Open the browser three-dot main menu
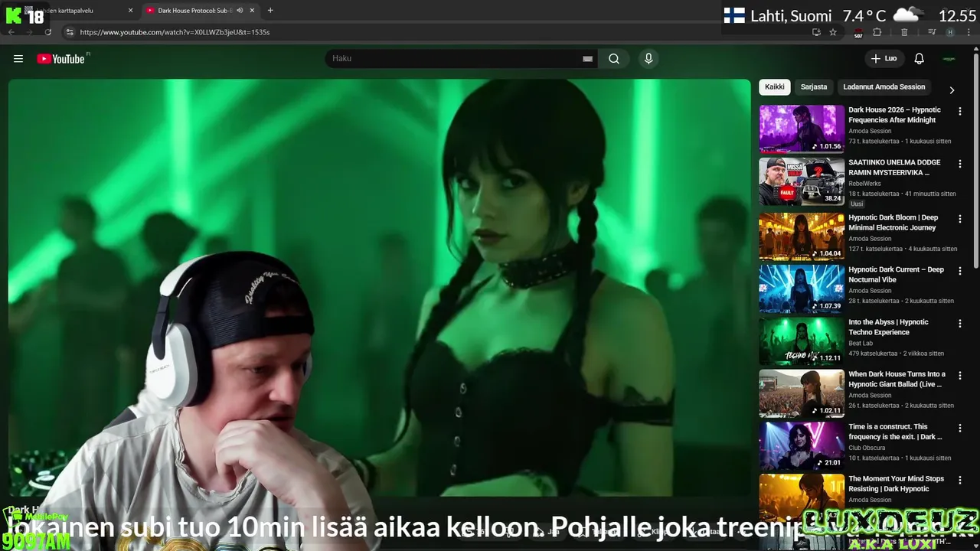The width and height of the screenshot is (980, 551). click(x=968, y=32)
